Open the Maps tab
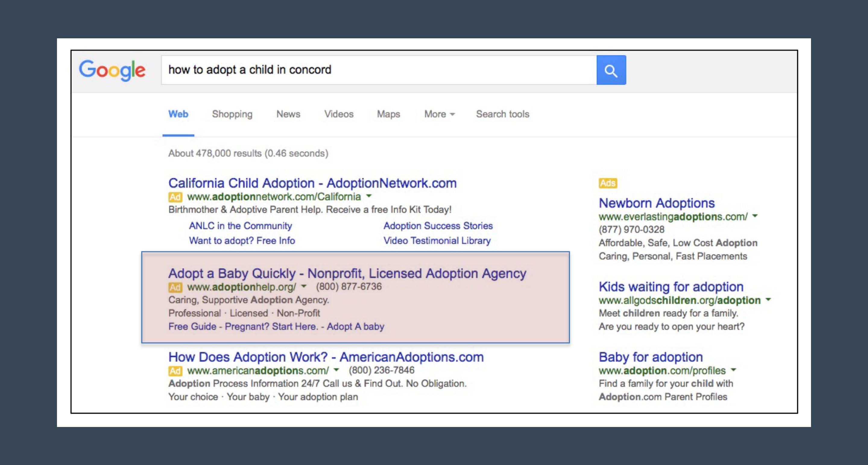 [388, 114]
